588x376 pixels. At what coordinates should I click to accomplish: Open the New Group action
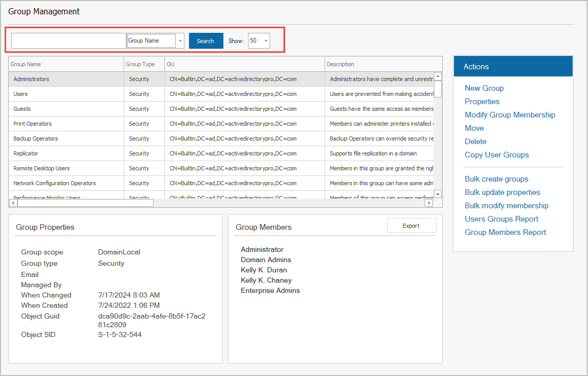484,88
